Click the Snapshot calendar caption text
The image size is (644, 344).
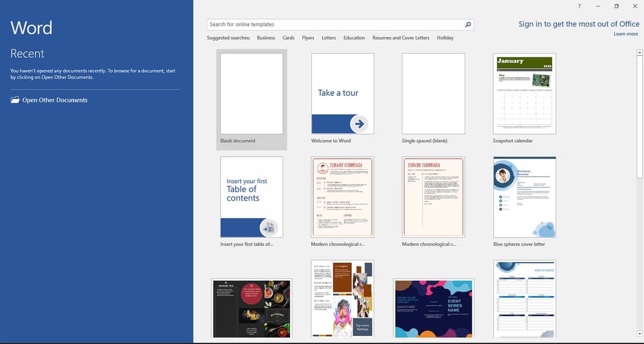512,140
